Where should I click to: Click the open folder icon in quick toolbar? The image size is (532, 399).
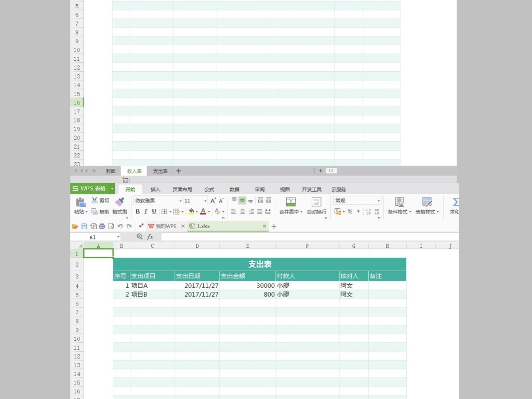[x=75, y=227]
